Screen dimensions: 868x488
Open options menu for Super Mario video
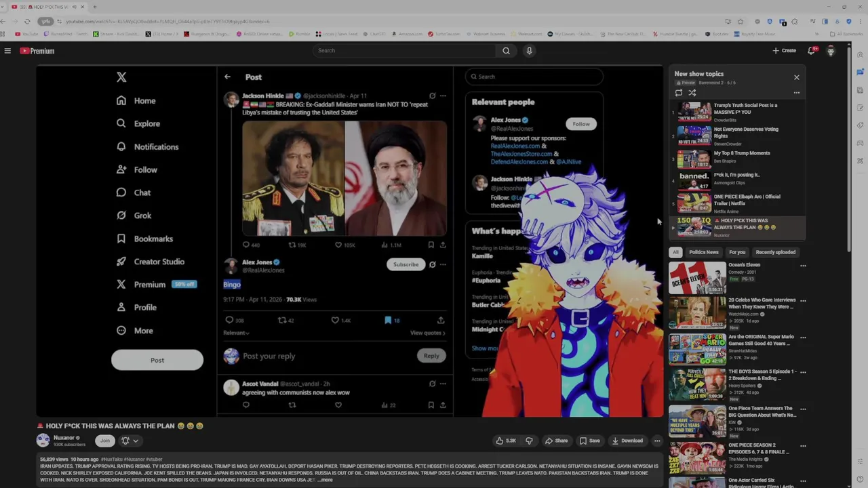pos(803,337)
